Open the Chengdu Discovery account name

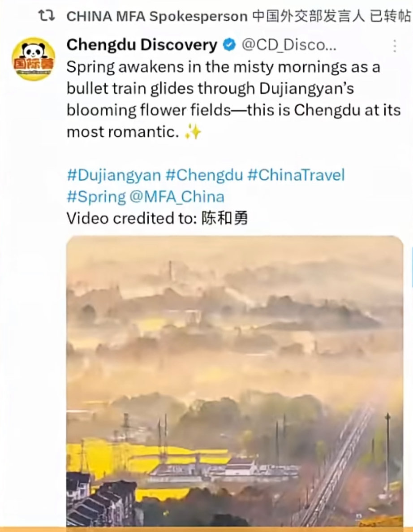tap(142, 45)
